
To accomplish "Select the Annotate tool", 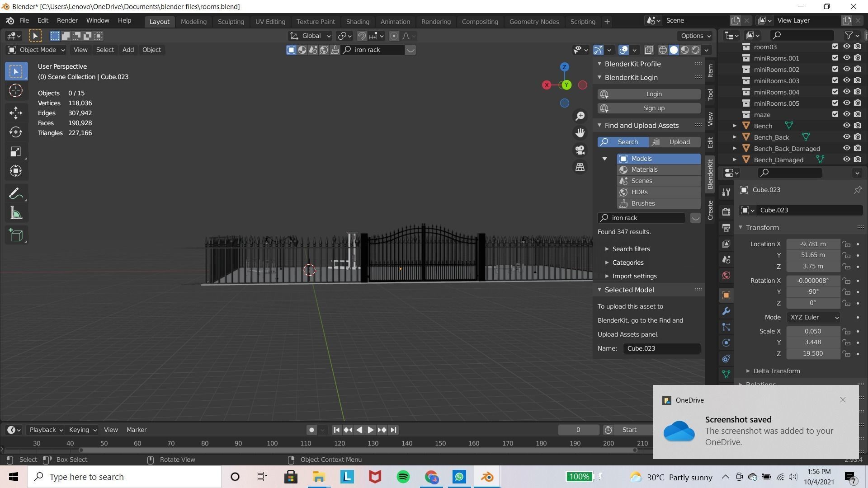I will click(x=16, y=193).
